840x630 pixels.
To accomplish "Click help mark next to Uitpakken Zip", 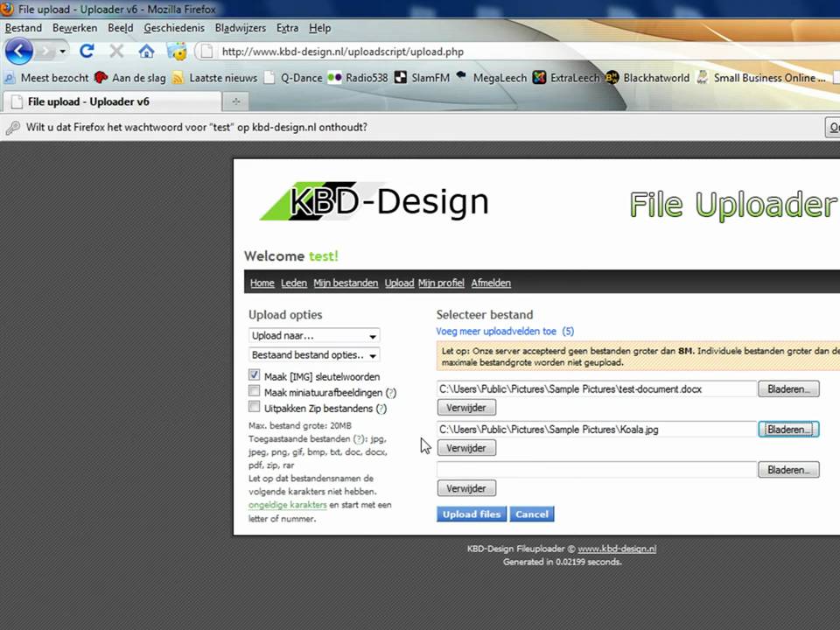I will [381, 409].
